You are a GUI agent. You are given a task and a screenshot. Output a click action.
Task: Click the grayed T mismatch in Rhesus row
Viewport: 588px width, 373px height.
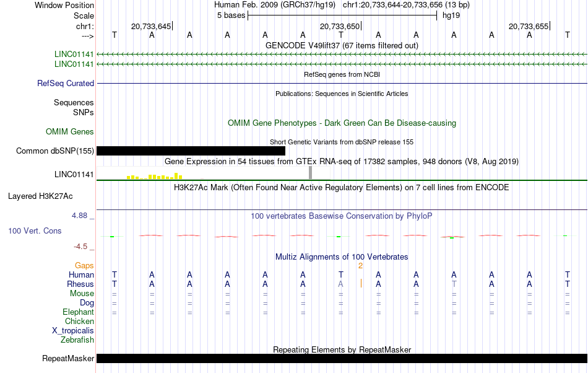tap(454, 284)
